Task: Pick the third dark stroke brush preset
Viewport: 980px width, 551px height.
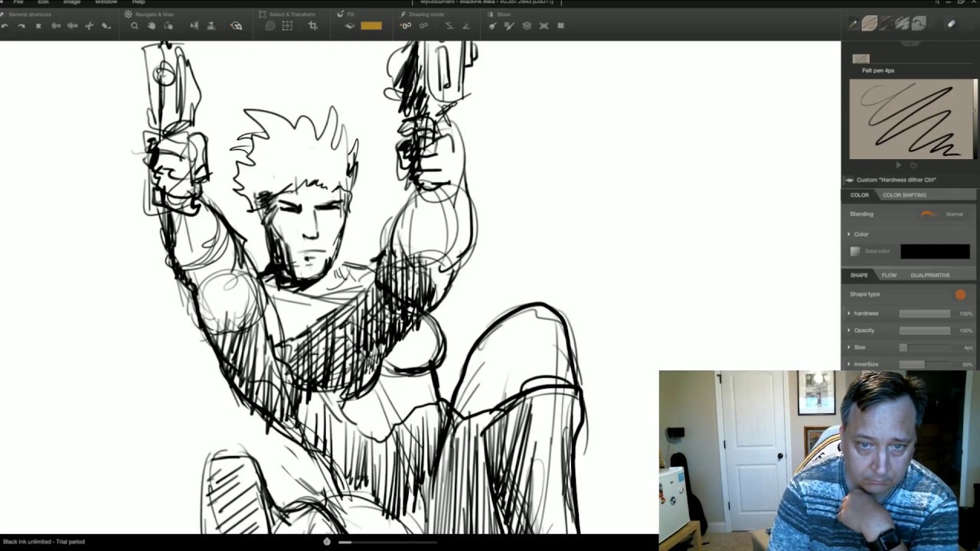Action: pos(886,24)
